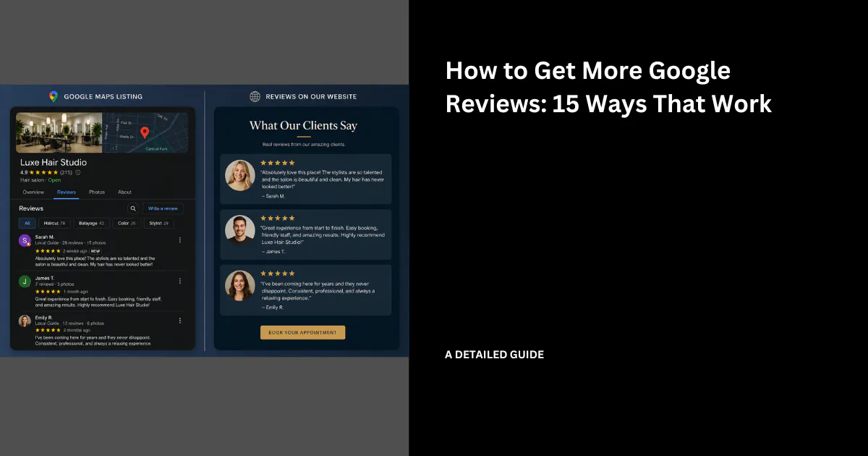Viewport: 868px width, 456px height.
Task: Click the Write a review button
Action: 163,208
